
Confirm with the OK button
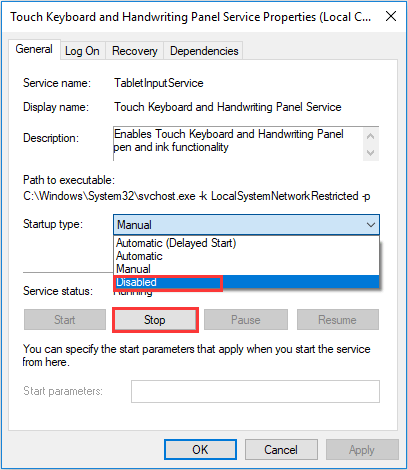point(200,450)
